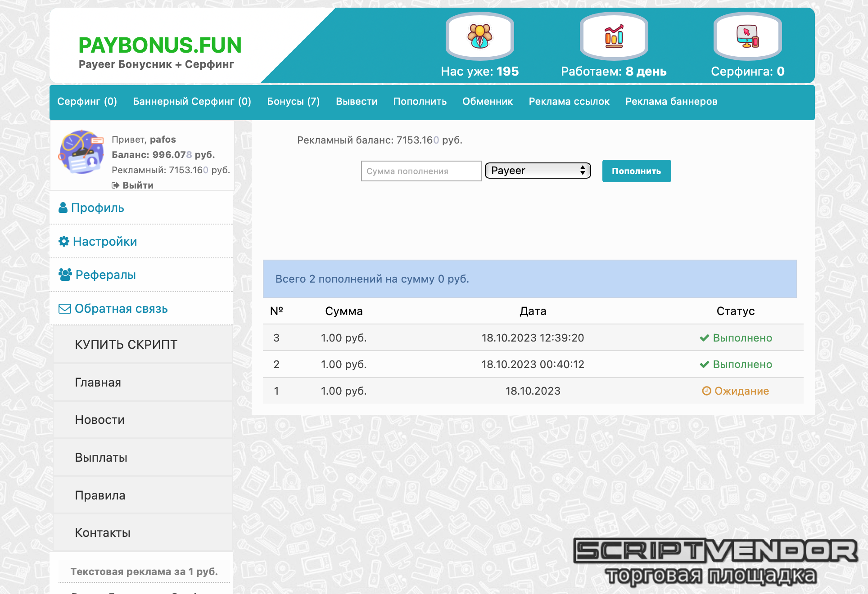Image resolution: width=868 pixels, height=594 pixels.
Task: Focus the Сумма пополнения input field
Action: pyautogui.click(x=421, y=171)
